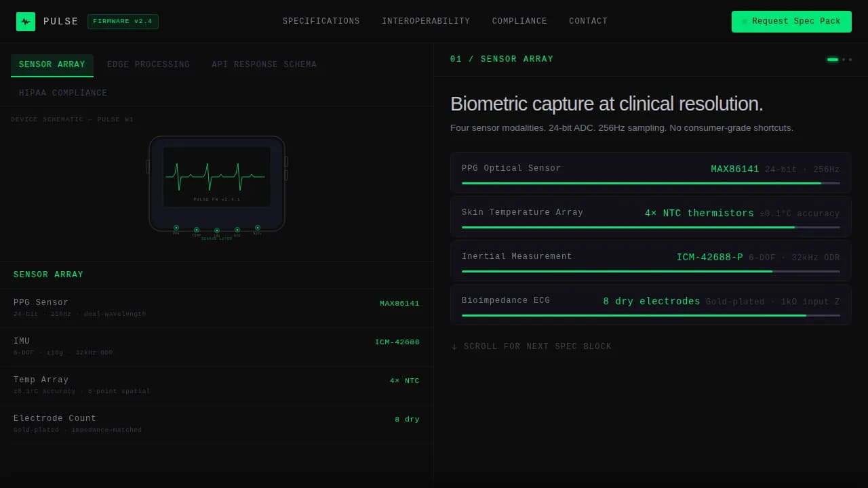
Task: Jump to the second pagination dot
Action: pyautogui.click(x=844, y=60)
